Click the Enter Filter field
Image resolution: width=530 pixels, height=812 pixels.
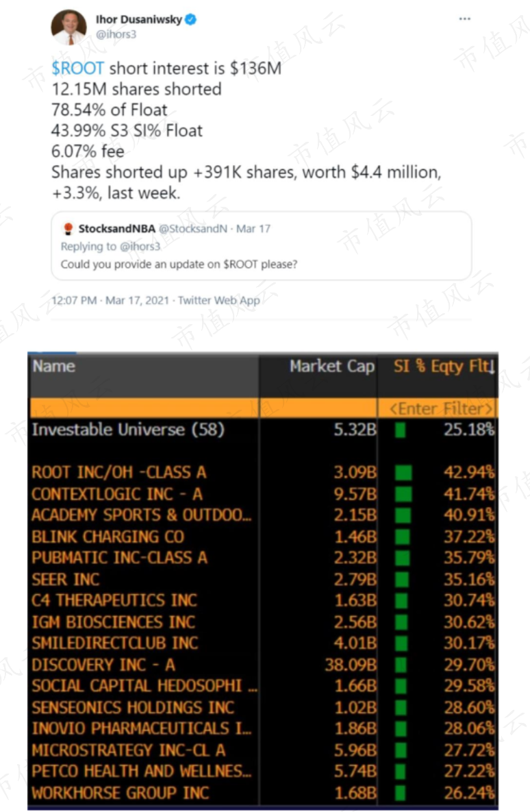(x=438, y=408)
